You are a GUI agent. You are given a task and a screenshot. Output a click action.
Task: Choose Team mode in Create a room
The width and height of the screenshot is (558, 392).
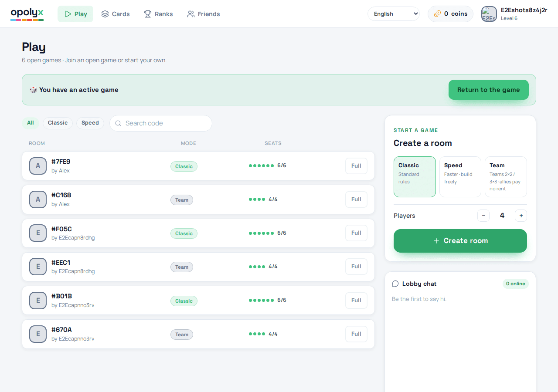coord(506,177)
